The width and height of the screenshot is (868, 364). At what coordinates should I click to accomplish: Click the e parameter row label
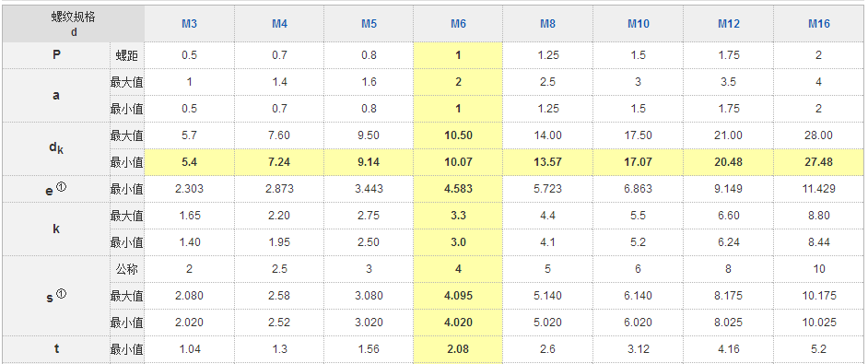point(56,189)
